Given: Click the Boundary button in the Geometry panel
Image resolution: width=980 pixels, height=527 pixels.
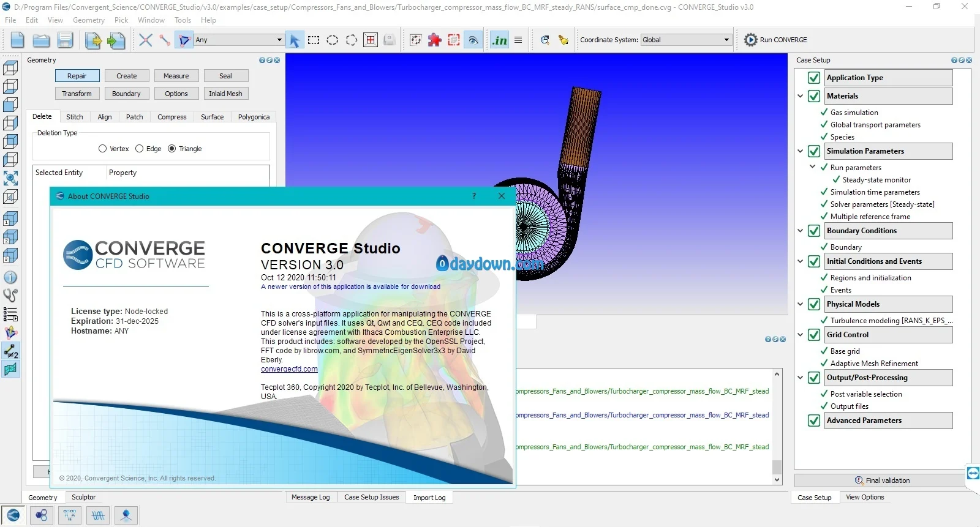Looking at the screenshot, I should click(x=126, y=94).
